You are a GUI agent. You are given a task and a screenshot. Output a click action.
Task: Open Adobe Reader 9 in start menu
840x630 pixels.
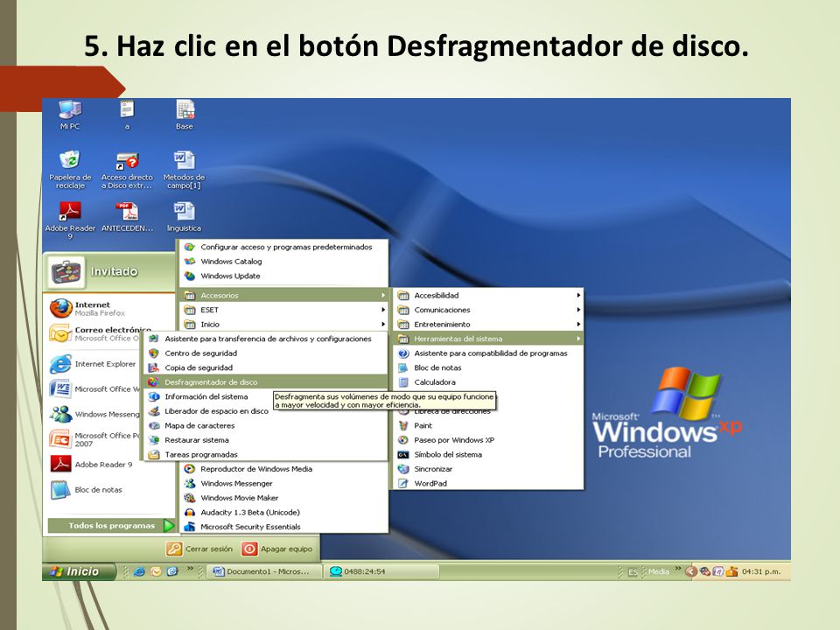(94, 465)
